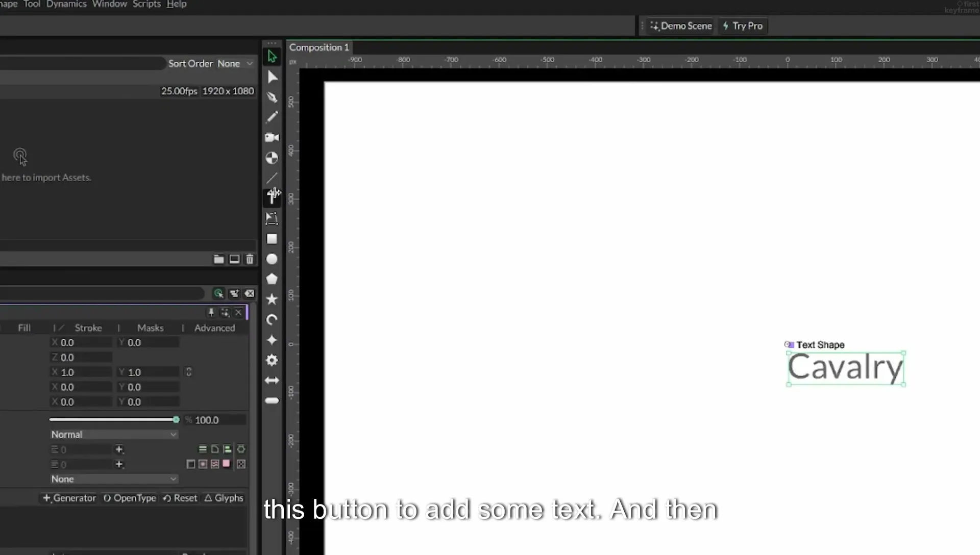This screenshot has height=555, width=980.
Task: Switch to the Stroke tab
Action: [88, 327]
